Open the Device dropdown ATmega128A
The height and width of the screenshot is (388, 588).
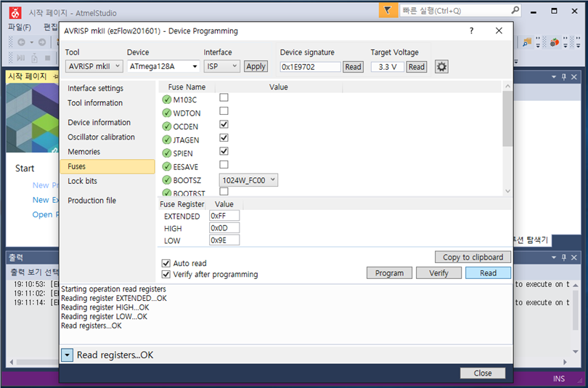pos(163,66)
